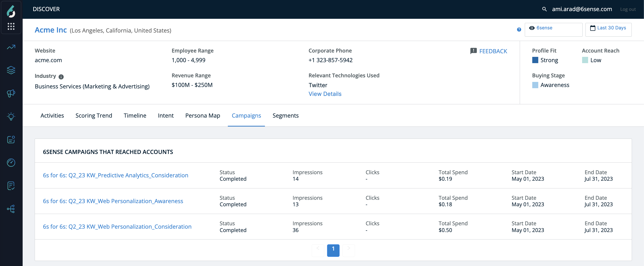The height and width of the screenshot is (266, 644).
Task: Click the Awareness buying stage swatch
Action: click(535, 85)
